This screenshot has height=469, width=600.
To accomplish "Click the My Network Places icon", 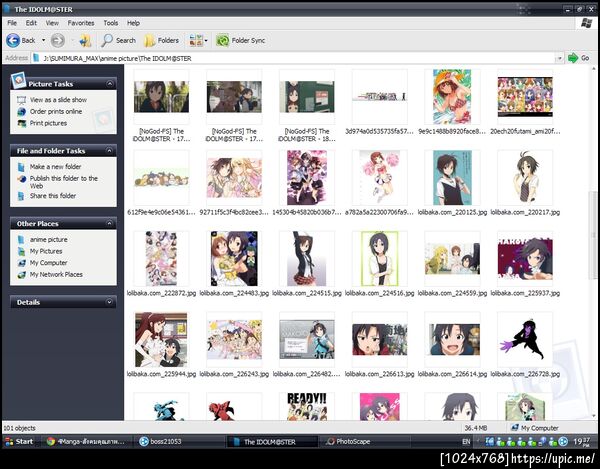I will [x=22, y=275].
